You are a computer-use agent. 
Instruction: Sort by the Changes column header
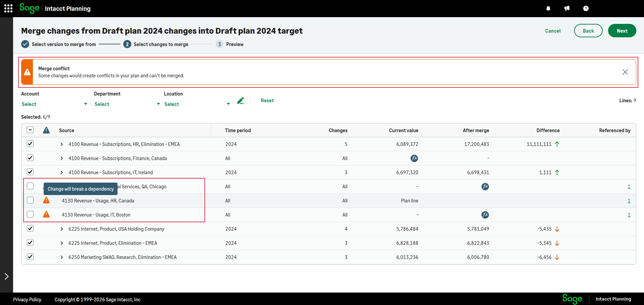click(338, 130)
